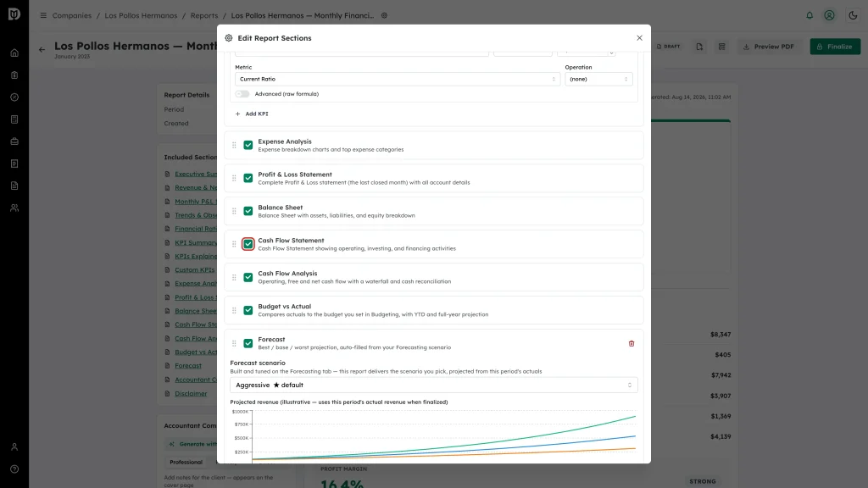
Task: Click the Generate with AI button
Action: click(192, 444)
